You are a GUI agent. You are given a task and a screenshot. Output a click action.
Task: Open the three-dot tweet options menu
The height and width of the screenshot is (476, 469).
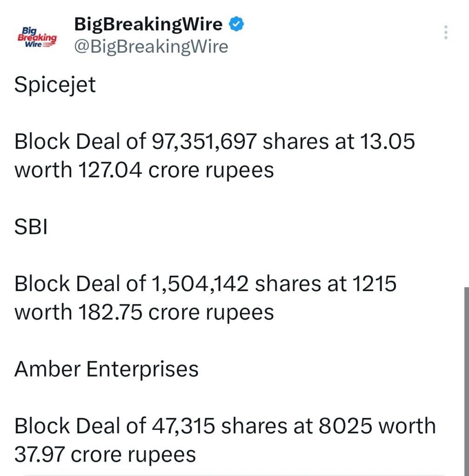tap(445, 32)
